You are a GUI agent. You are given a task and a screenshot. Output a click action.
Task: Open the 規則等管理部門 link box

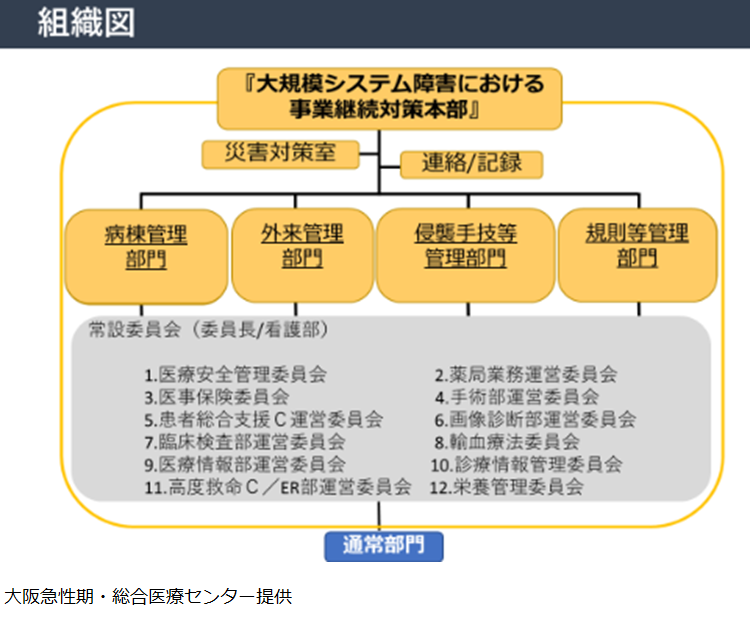tap(637, 247)
